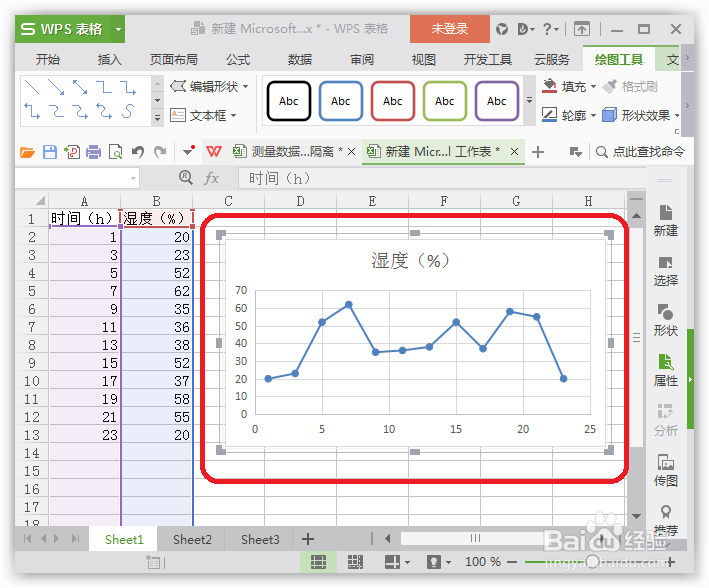Expand the 轮廓 outline dropdown
Image resolution: width=709 pixels, height=588 pixels.
[x=593, y=116]
